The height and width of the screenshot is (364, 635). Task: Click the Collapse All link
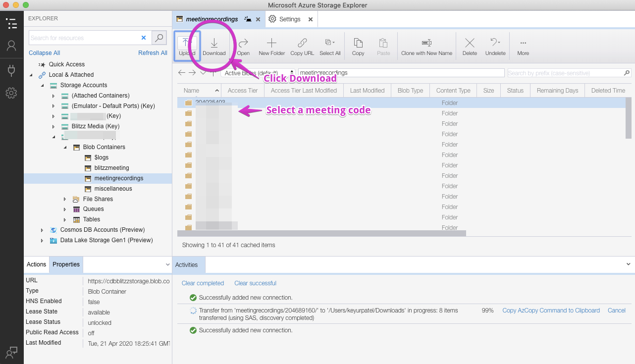44,53
